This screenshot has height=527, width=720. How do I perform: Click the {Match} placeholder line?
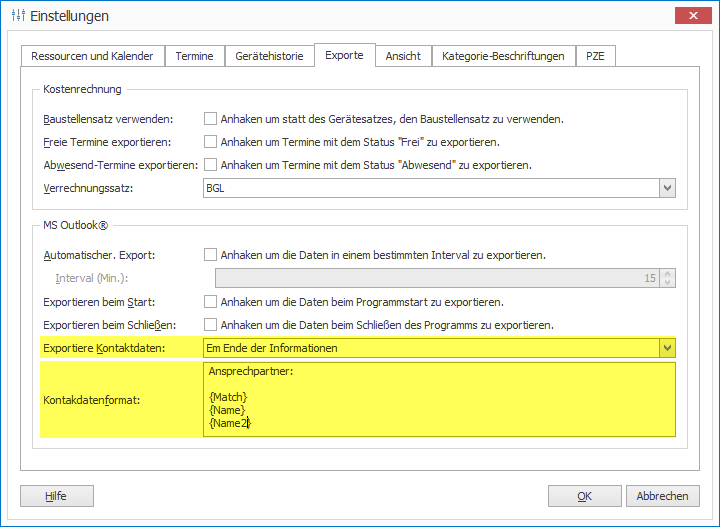(x=228, y=397)
